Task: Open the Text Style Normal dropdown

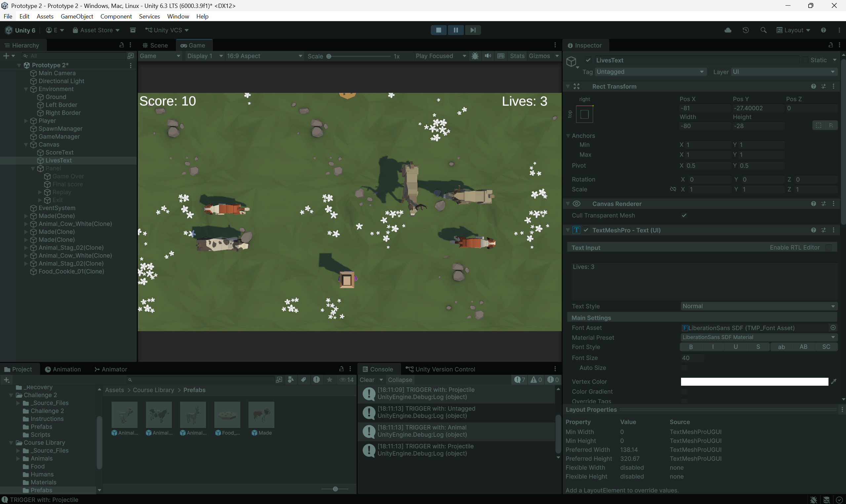Action: pos(759,306)
